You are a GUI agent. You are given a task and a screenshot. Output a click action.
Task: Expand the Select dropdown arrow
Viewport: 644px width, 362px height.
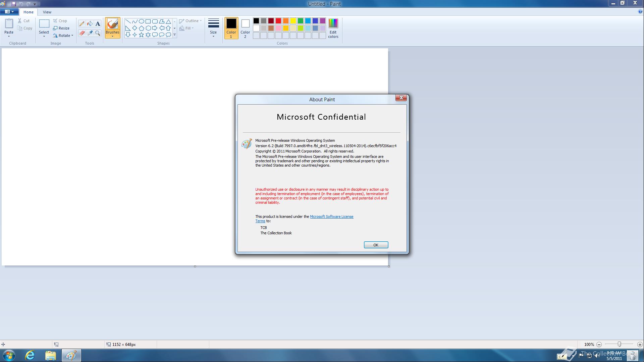point(44,36)
